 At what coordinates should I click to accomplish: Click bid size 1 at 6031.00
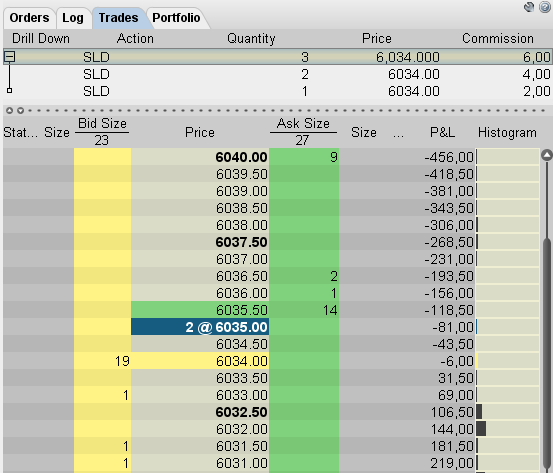pos(126,463)
